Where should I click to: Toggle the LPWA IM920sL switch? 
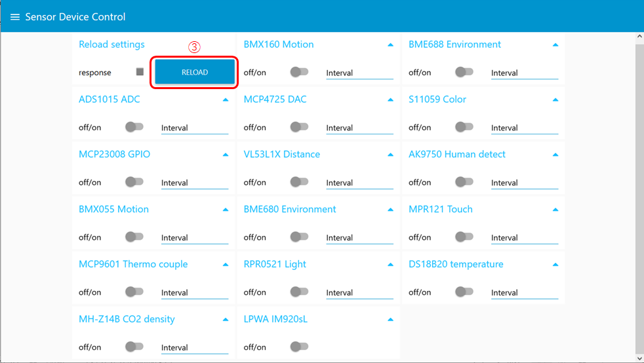(300, 347)
